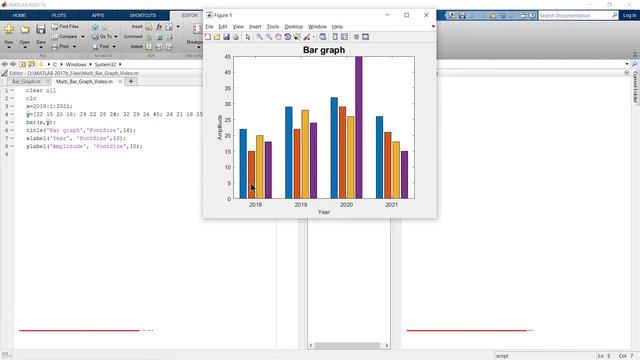Click Show Plot Tools and Dock Figure icon
Screen dimensions: 640x360
pos(366,37)
